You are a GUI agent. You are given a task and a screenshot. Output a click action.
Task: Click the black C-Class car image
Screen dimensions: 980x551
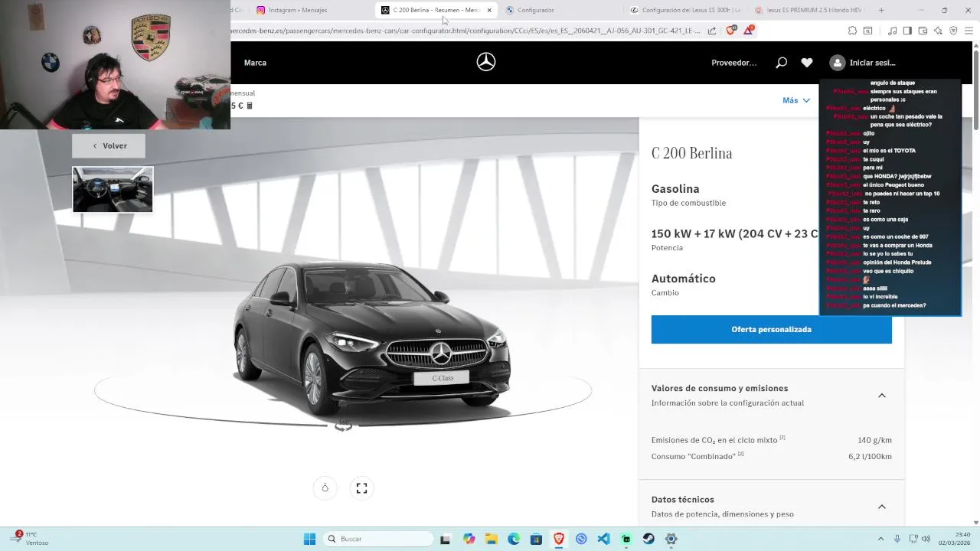coord(371,338)
